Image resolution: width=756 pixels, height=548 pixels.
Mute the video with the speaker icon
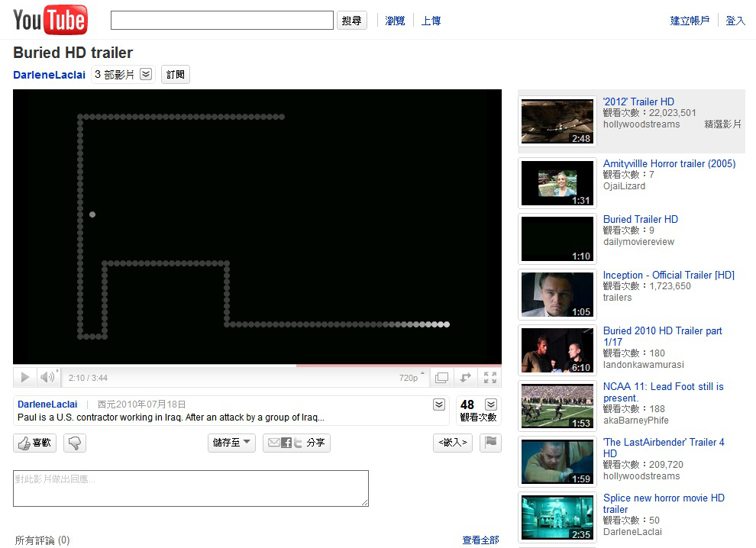click(48, 377)
